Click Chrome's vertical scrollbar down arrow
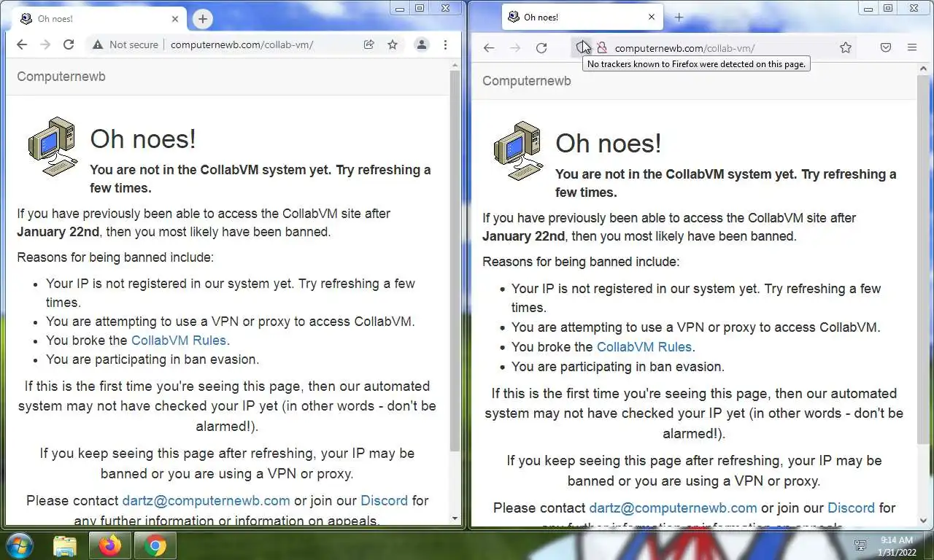Image resolution: width=934 pixels, height=560 pixels. [x=455, y=519]
